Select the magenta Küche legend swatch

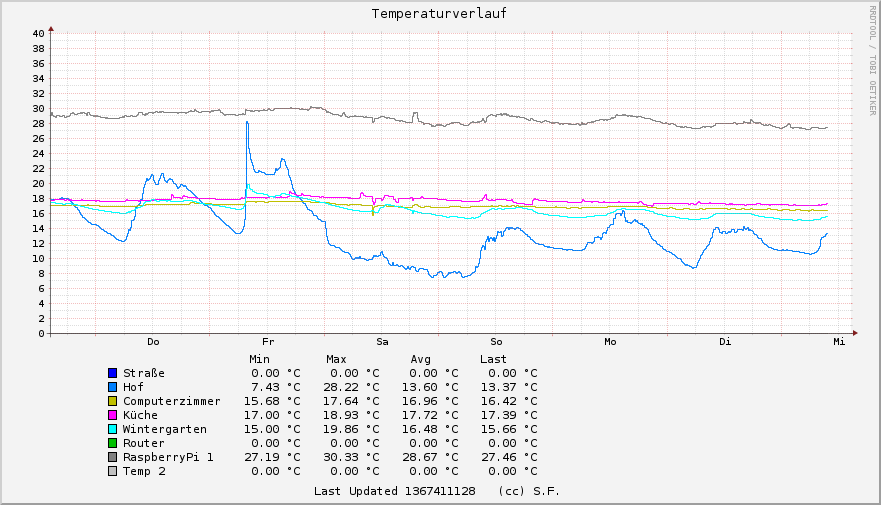pyautogui.click(x=113, y=415)
